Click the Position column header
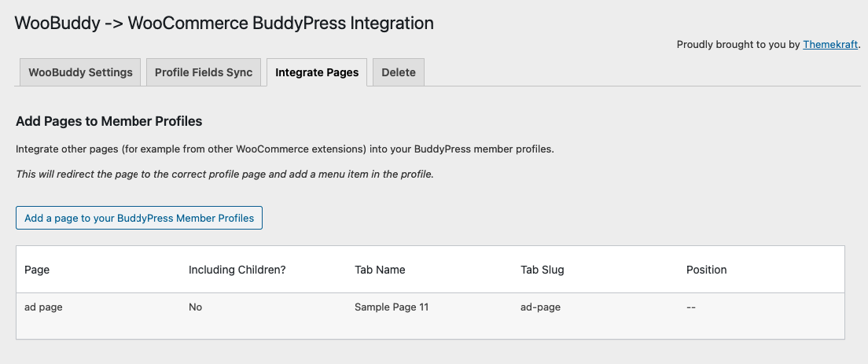Viewport: 868px width, 364px height. pyautogui.click(x=706, y=270)
